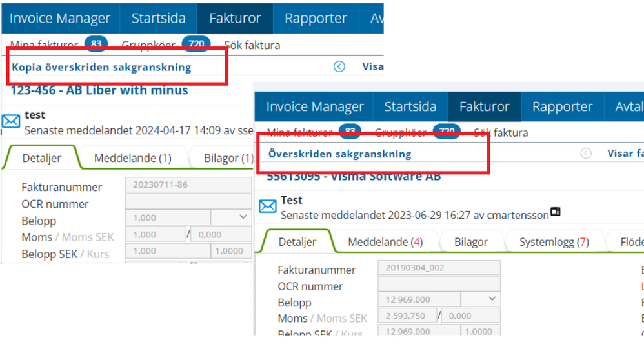Viewport: 644px width, 351px height.
Task: Click the 'Visar fa' link in front window
Action: coord(625,153)
